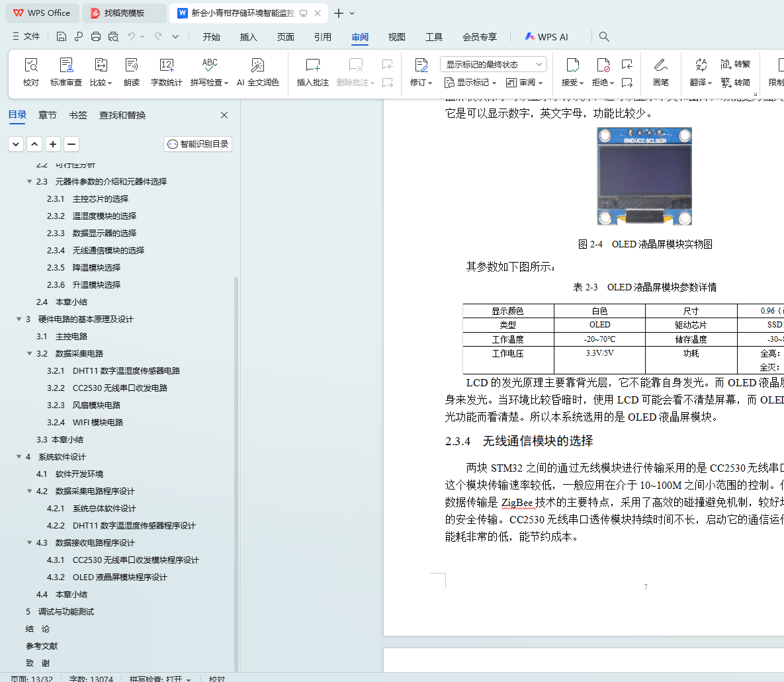
Task: Click the export to PDF icon
Action: (x=79, y=36)
